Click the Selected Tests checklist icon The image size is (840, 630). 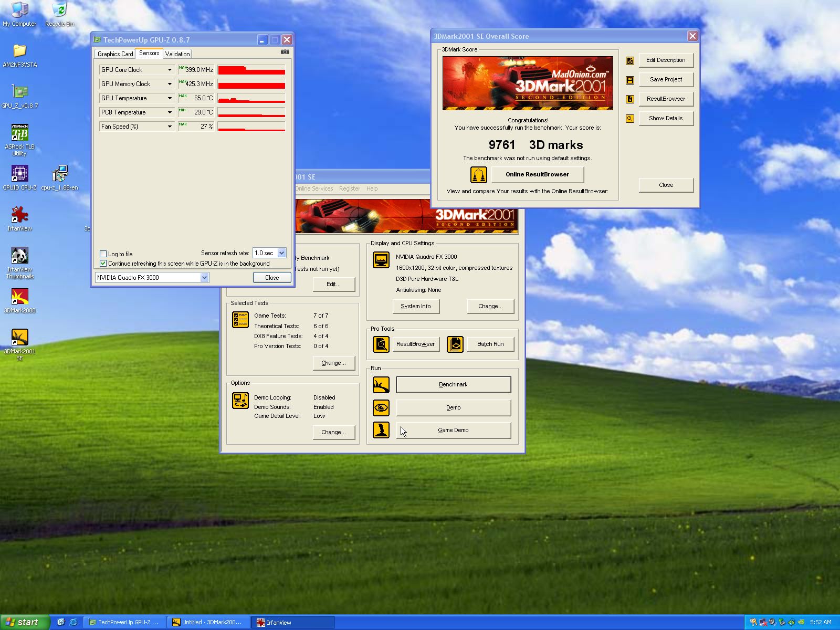(x=240, y=320)
